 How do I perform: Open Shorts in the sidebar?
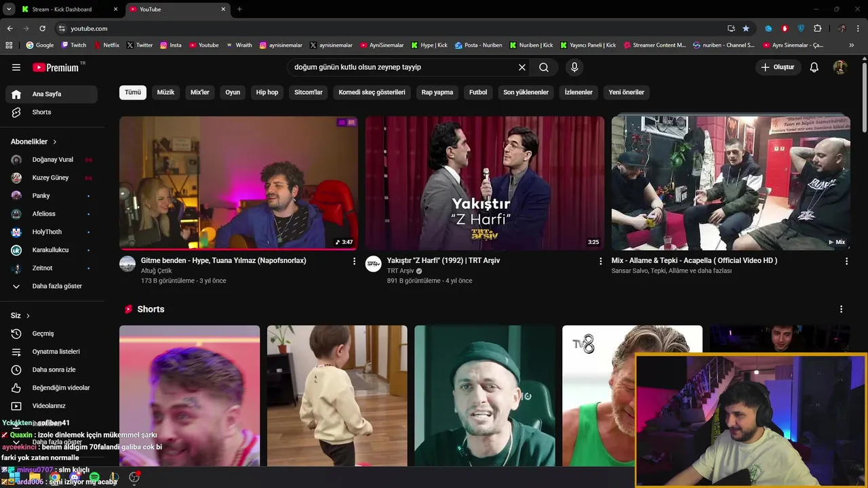[52, 113]
